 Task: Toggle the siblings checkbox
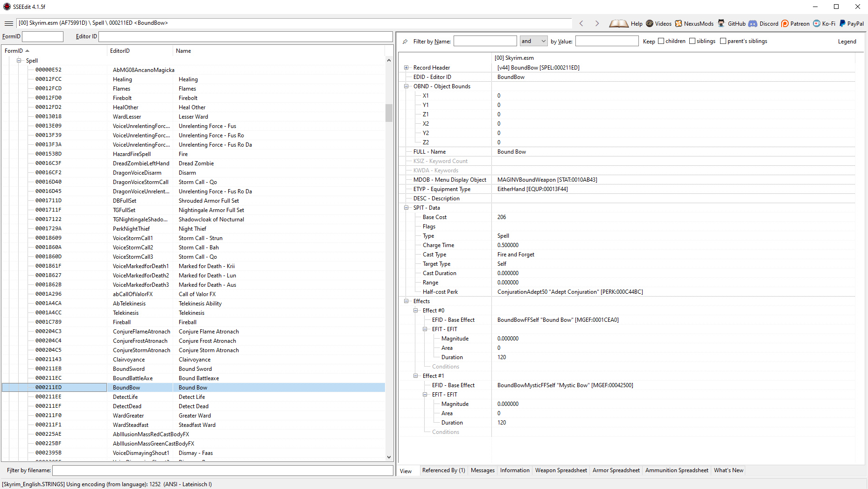pos(692,41)
